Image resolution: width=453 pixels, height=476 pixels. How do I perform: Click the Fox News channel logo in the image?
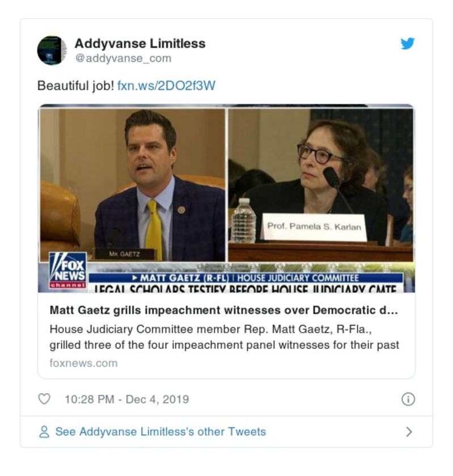[x=68, y=270]
